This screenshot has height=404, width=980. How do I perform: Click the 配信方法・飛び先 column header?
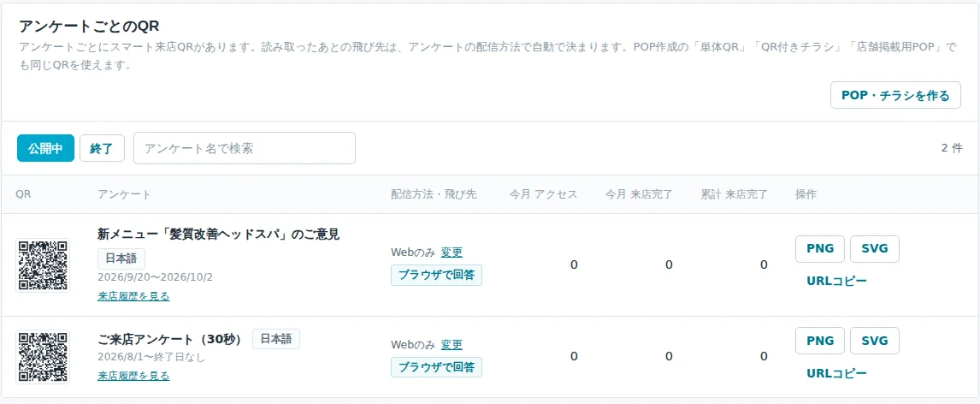pos(434,194)
